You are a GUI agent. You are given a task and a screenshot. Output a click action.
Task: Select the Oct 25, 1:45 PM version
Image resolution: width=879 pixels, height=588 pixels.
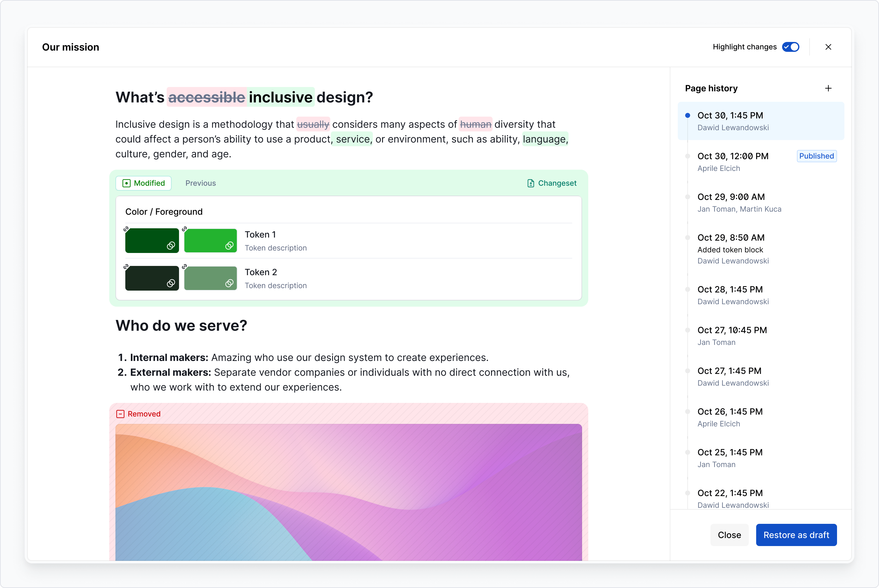[761, 458]
